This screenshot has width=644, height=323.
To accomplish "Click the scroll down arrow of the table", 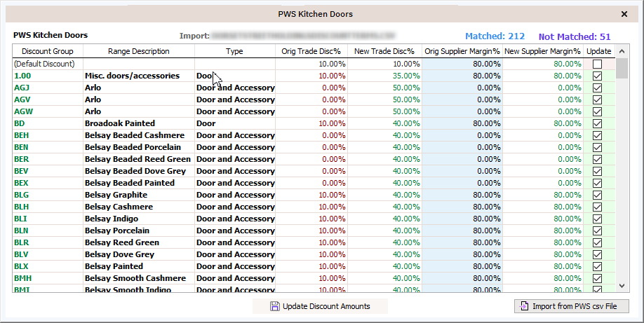I will tap(622, 286).
